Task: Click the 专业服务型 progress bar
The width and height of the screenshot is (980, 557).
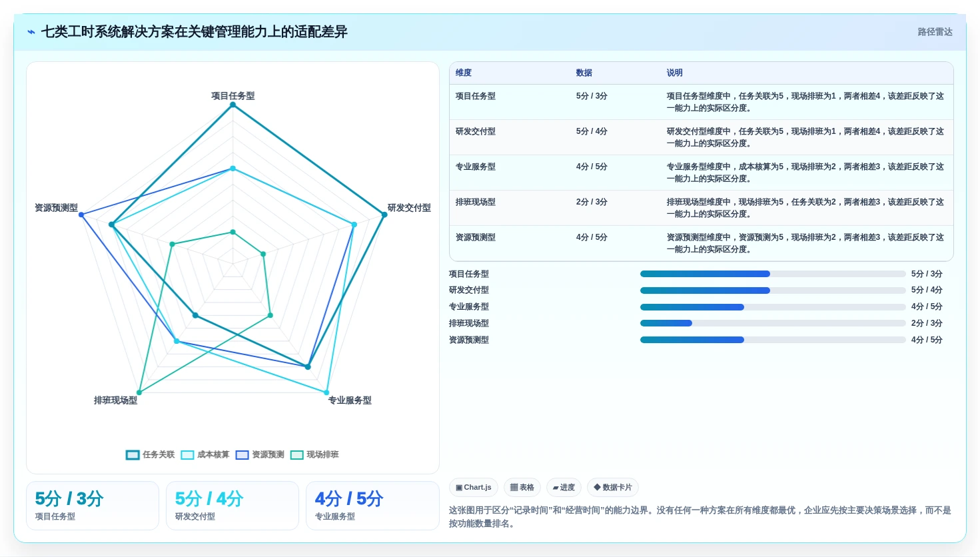Action: (773, 307)
